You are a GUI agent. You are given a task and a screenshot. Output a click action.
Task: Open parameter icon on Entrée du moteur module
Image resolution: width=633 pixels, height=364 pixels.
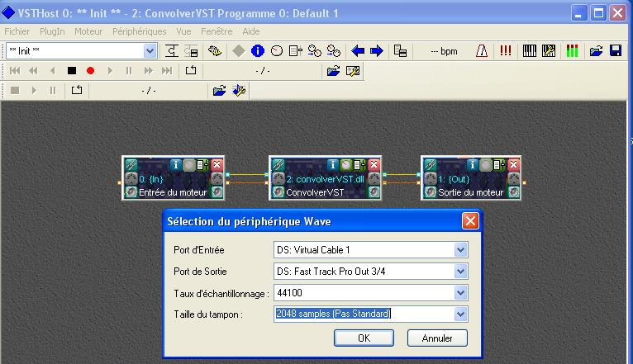[x=202, y=164]
